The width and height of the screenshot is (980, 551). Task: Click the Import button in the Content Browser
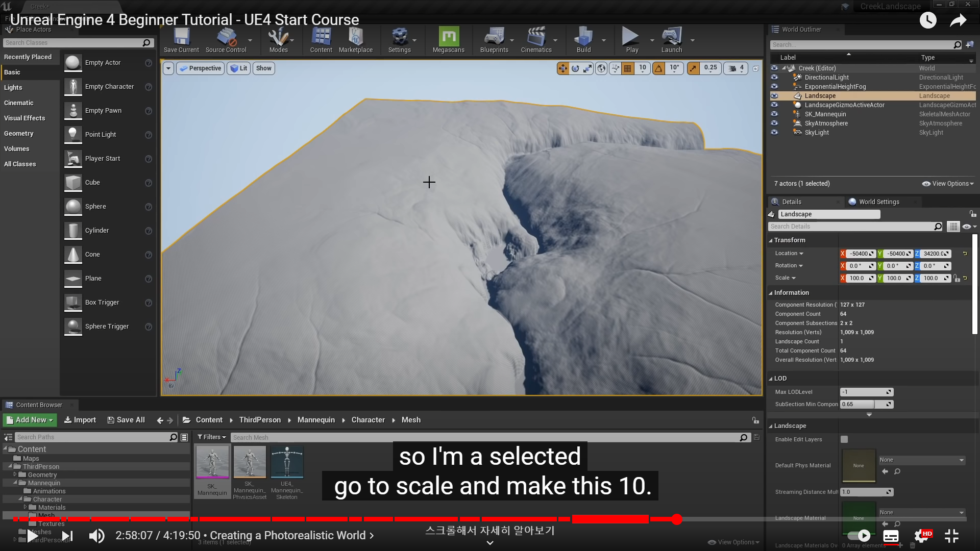pos(80,420)
